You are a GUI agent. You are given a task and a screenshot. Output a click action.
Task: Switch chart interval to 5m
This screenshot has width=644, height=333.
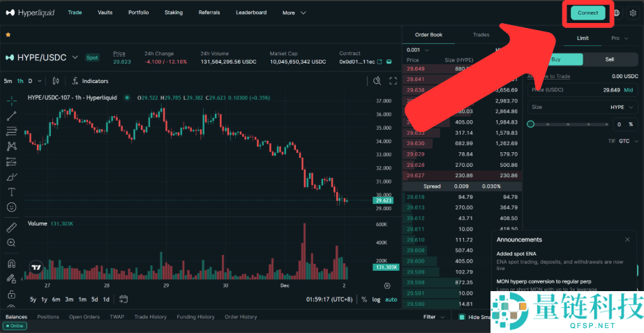[8, 81]
